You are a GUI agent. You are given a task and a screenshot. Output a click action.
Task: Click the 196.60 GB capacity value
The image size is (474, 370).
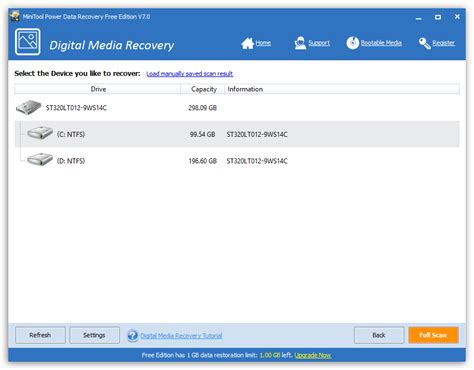pos(203,161)
